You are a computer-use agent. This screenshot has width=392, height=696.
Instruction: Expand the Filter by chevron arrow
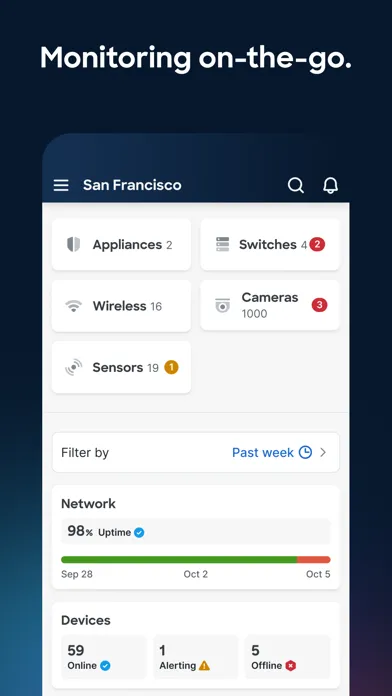(x=323, y=452)
